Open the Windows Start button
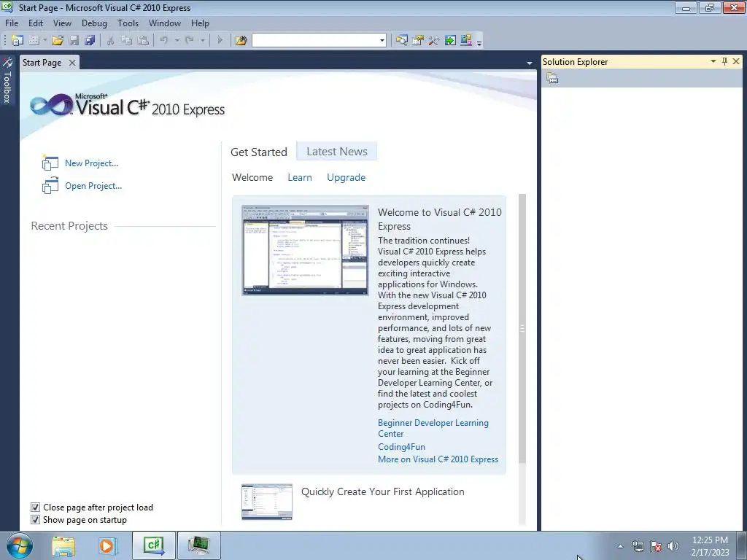This screenshot has width=747, height=560. pos(20,545)
